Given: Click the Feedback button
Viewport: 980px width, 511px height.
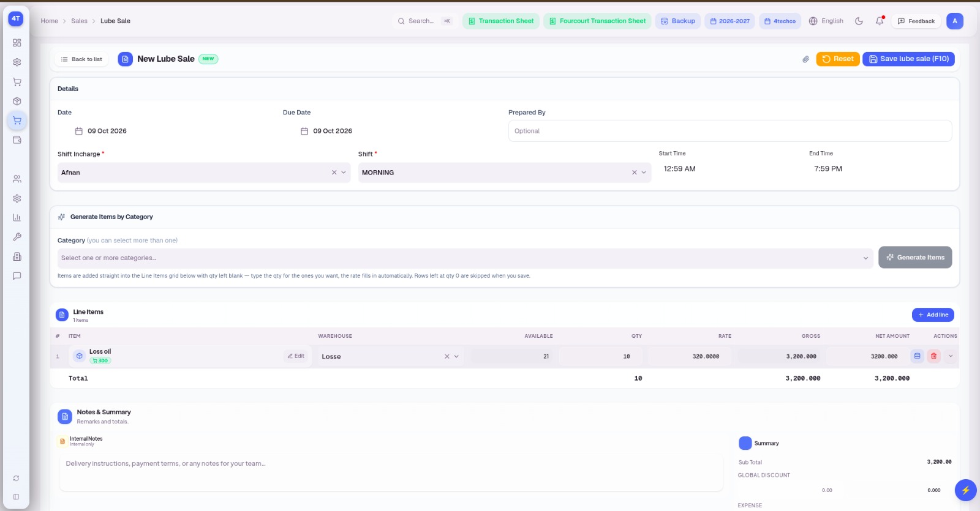Looking at the screenshot, I should click(x=916, y=21).
